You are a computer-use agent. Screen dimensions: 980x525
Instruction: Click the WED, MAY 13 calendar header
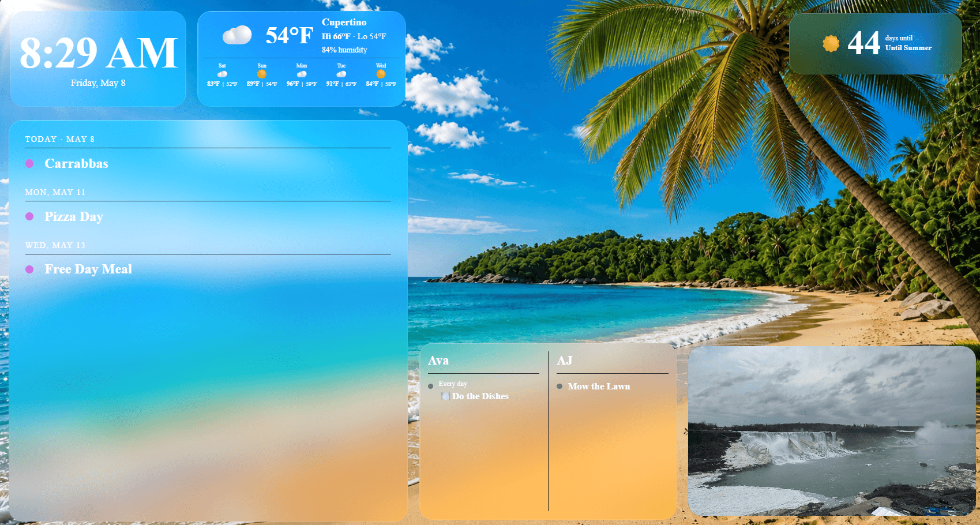55,245
